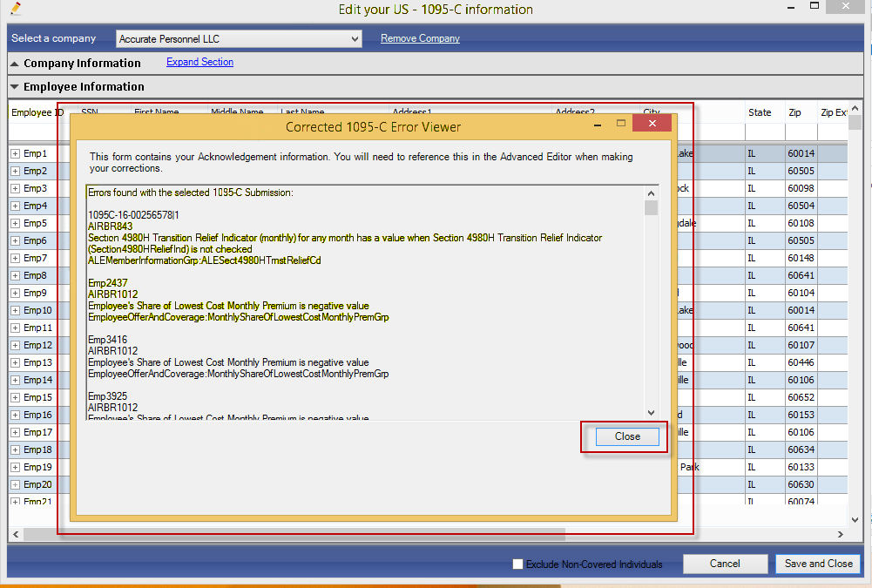Open the Remove Company link
872x588 pixels.
(420, 38)
